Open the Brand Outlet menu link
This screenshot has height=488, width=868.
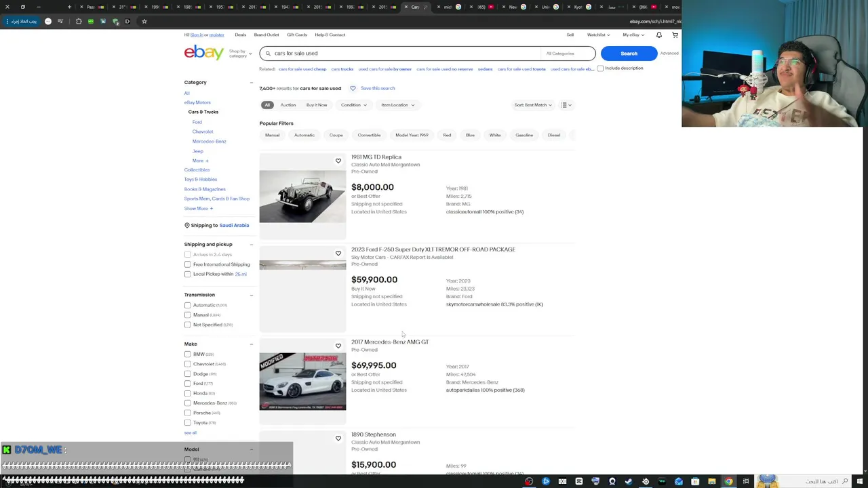(267, 35)
